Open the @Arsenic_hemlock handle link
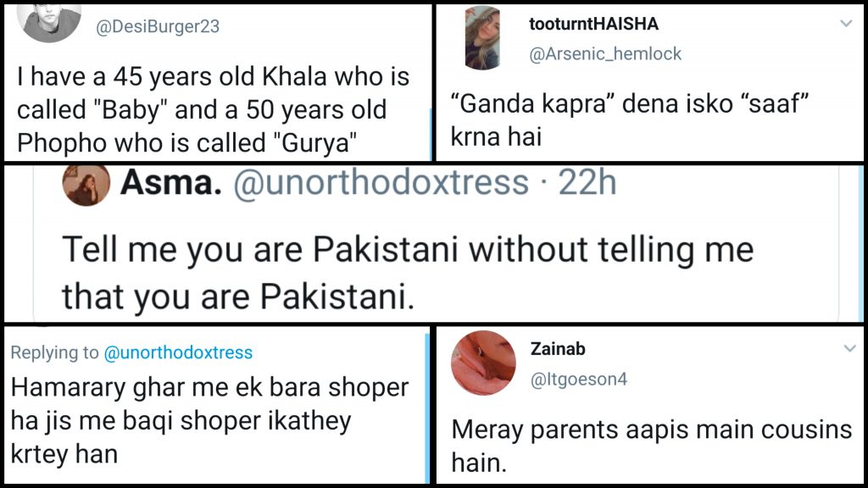The height and width of the screenshot is (488, 868). [x=605, y=54]
